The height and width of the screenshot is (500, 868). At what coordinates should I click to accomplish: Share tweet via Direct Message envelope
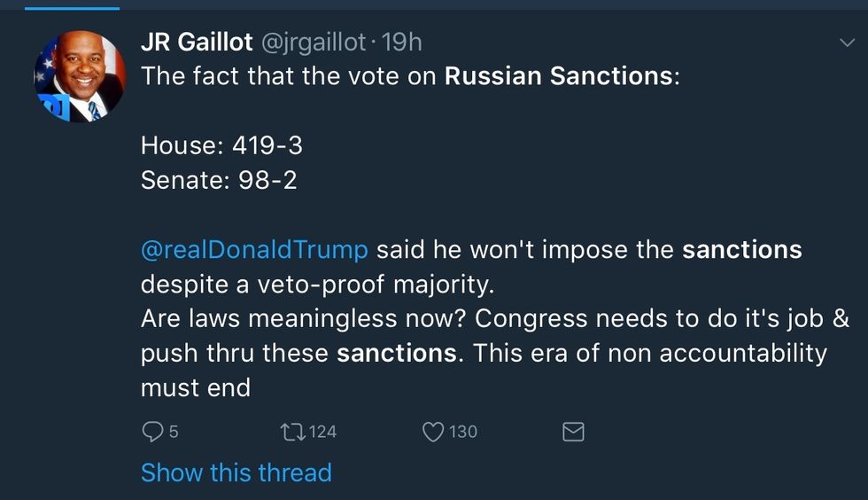[573, 432]
